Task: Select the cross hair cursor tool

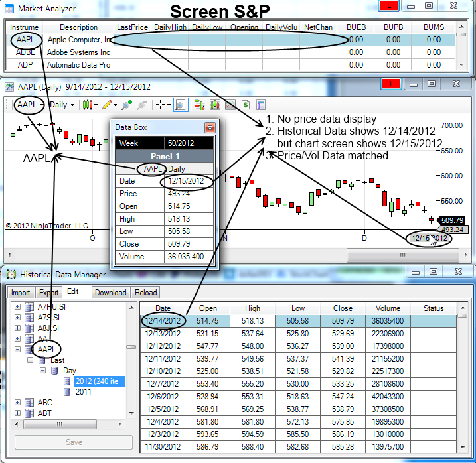Action: tap(160, 105)
